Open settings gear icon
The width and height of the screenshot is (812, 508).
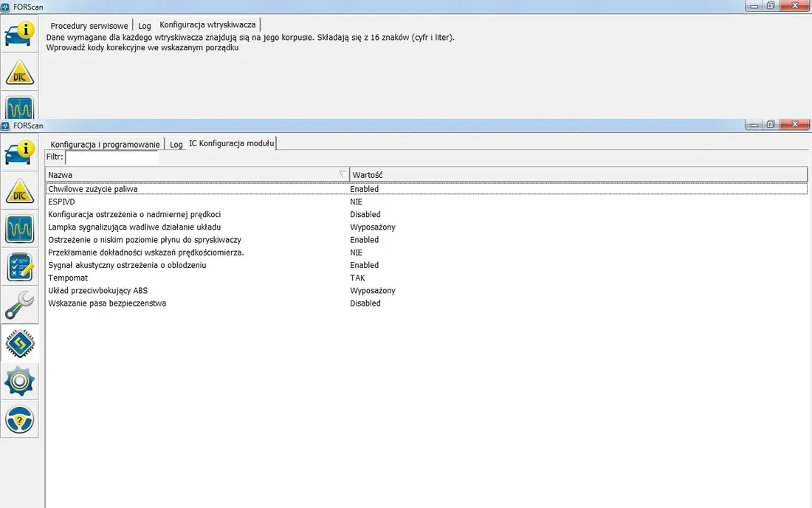tap(20, 381)
